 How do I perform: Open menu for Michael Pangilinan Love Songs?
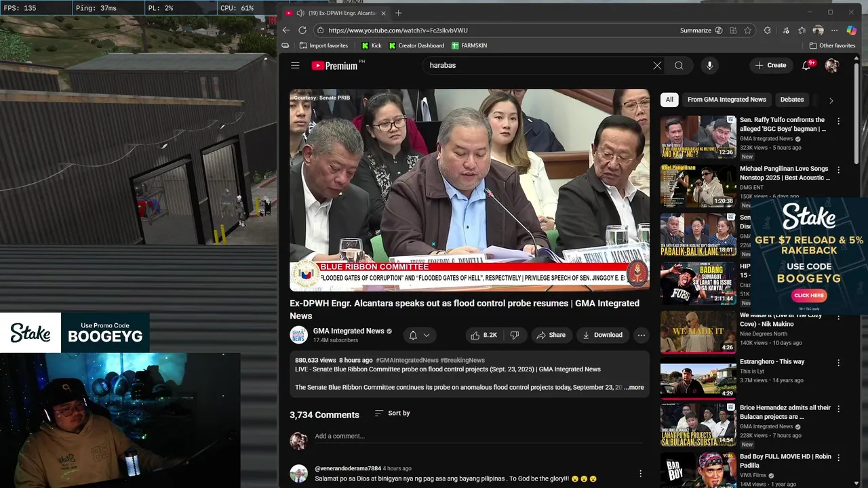(x=838, y=170)
